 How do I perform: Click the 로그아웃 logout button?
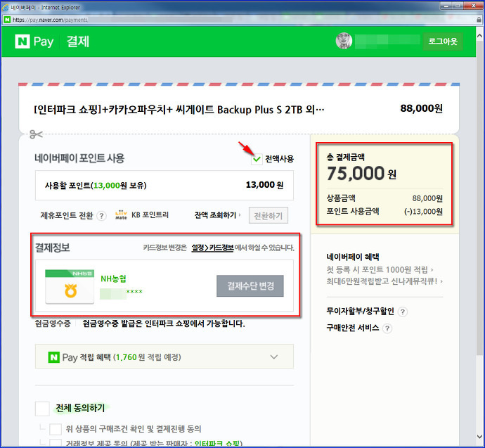443,41
